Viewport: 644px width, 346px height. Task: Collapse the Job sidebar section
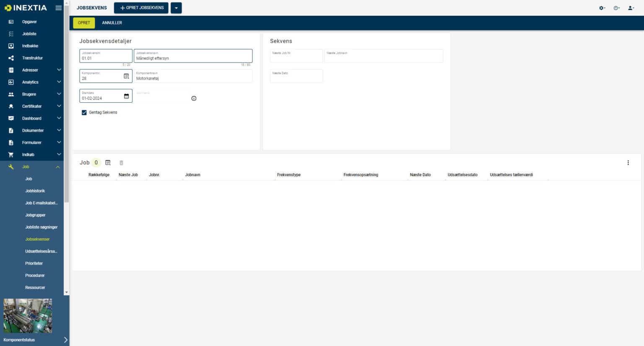pos(58,167)
